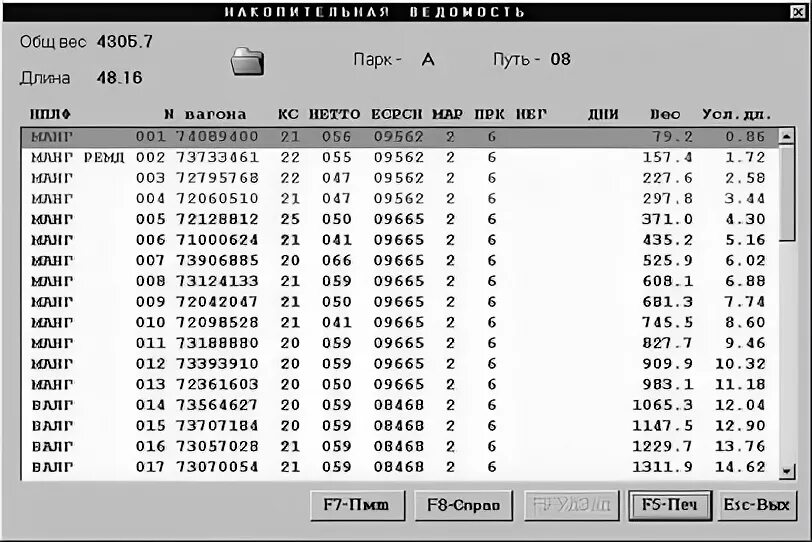Select row 005 wagon 72128812
This screenshot has height=542, width=812.
400,219
